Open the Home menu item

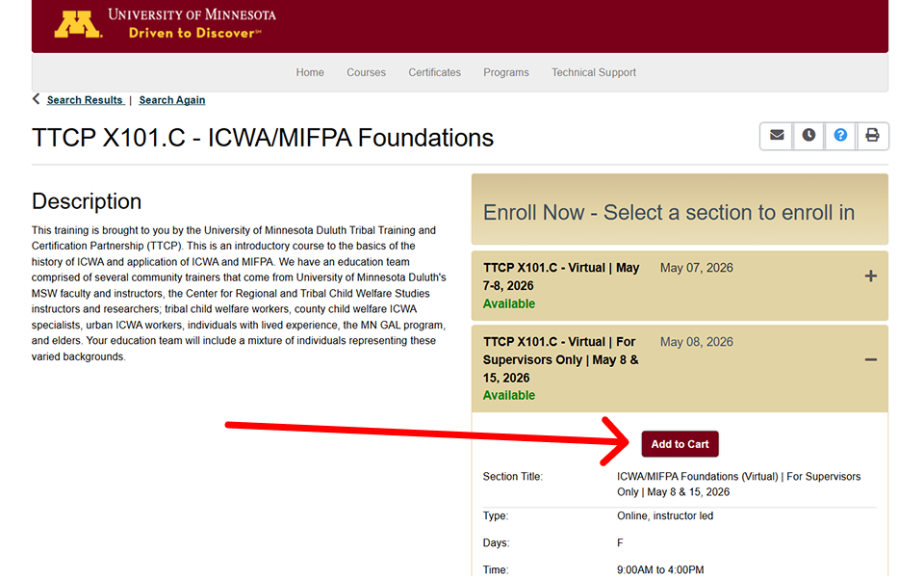coord(310,72)
